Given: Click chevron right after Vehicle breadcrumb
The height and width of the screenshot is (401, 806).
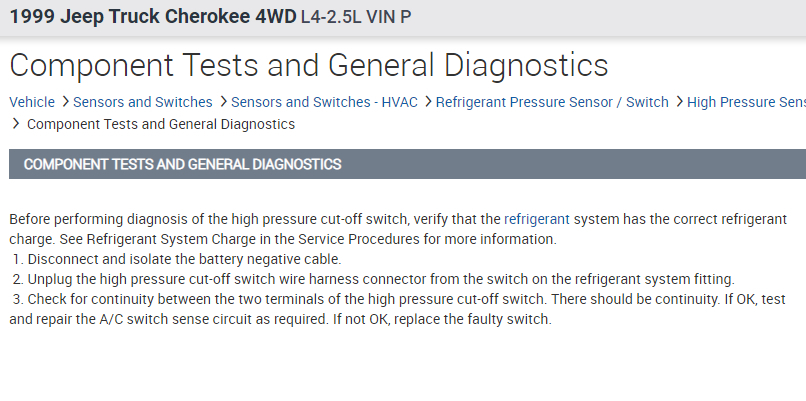Looking at the screenshot, I should click(65, 102).
